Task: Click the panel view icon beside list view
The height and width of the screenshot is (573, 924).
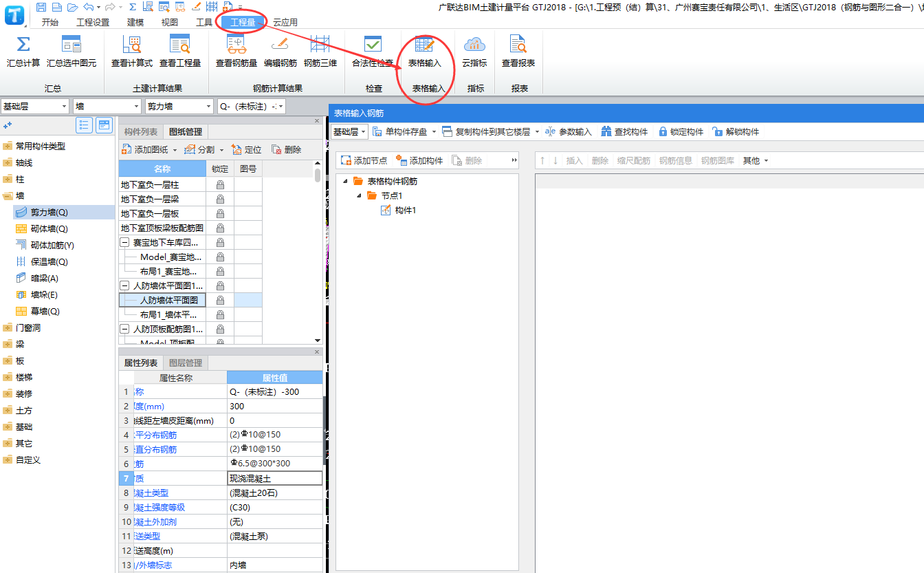Action: (104, 125)
